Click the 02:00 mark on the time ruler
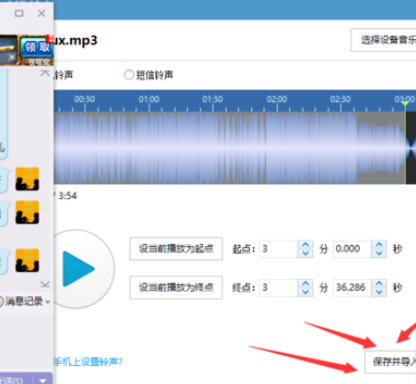 tap(277, 99)
